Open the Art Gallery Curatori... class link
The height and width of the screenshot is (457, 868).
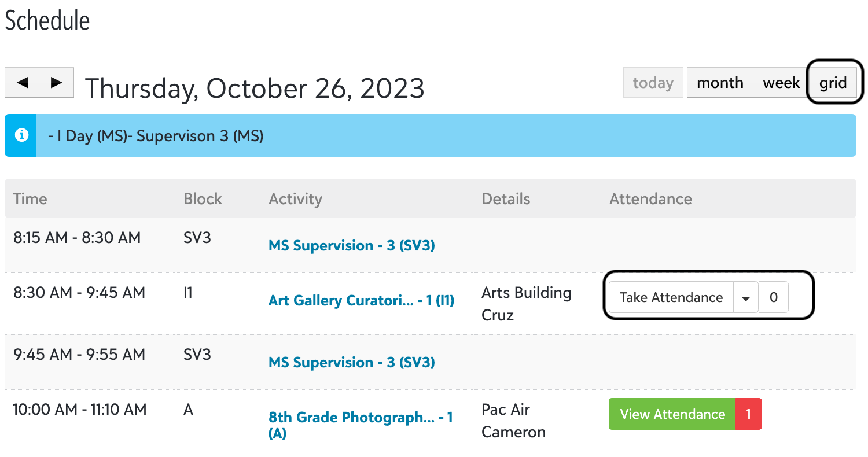point(361,301)
